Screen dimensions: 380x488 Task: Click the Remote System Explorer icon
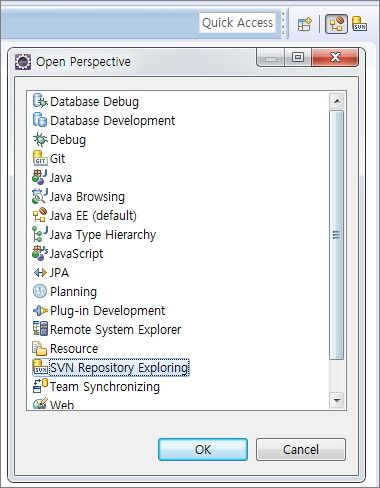tap(40, 329)
